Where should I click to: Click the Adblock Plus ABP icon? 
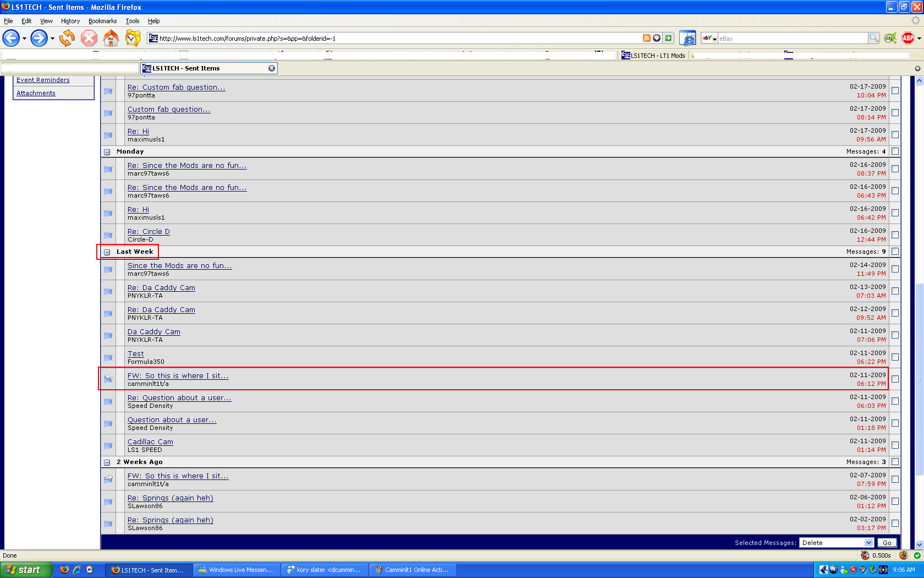908,38
